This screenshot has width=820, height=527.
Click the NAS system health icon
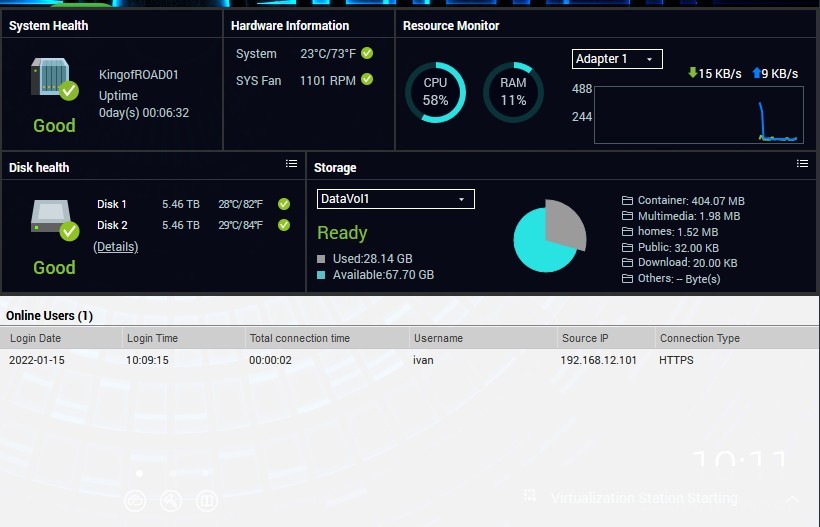click(54, 78)
